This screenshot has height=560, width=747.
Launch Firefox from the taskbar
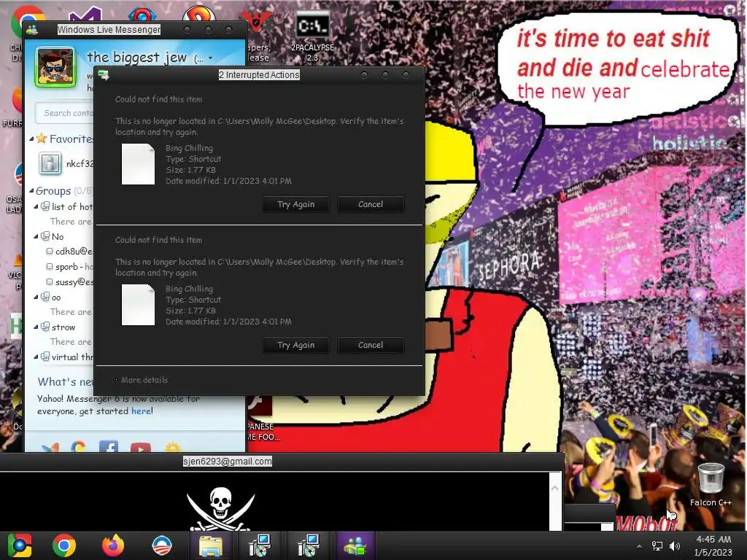pos(113,545)
